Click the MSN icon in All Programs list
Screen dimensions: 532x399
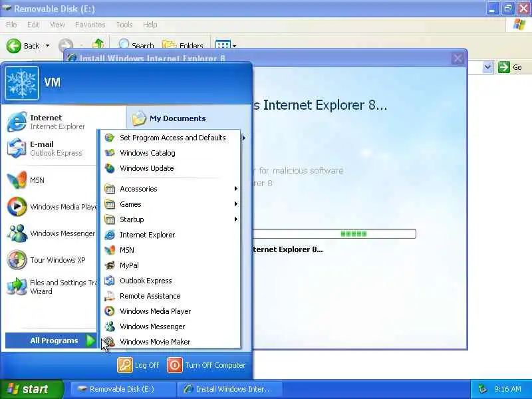pyautogui.click(x=110, y=250)
